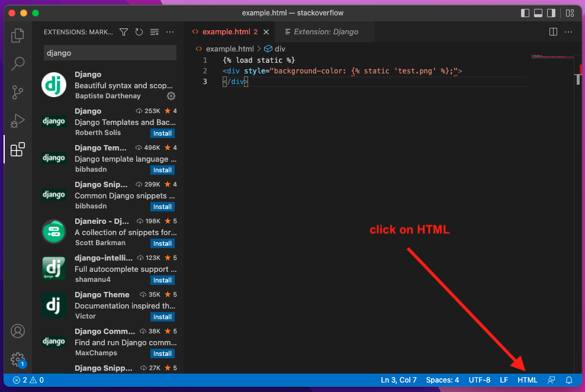
Task: Refresh the extensions list
Action: [x=139, y=32]
